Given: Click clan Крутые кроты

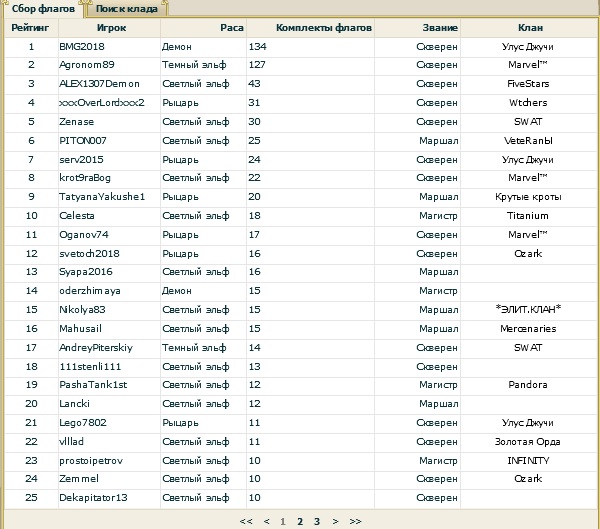Looking at the screenshot, I should coord(528,197).
